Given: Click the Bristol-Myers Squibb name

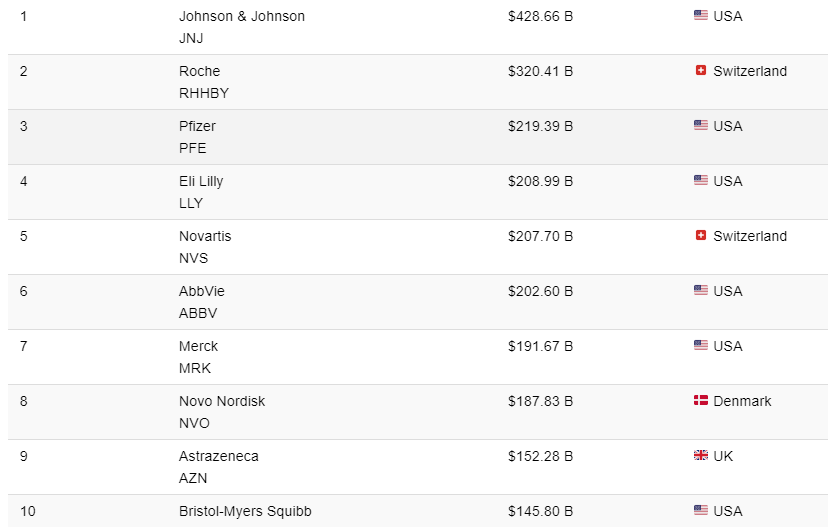Looking at the screenshot, I should click(245, 511).
